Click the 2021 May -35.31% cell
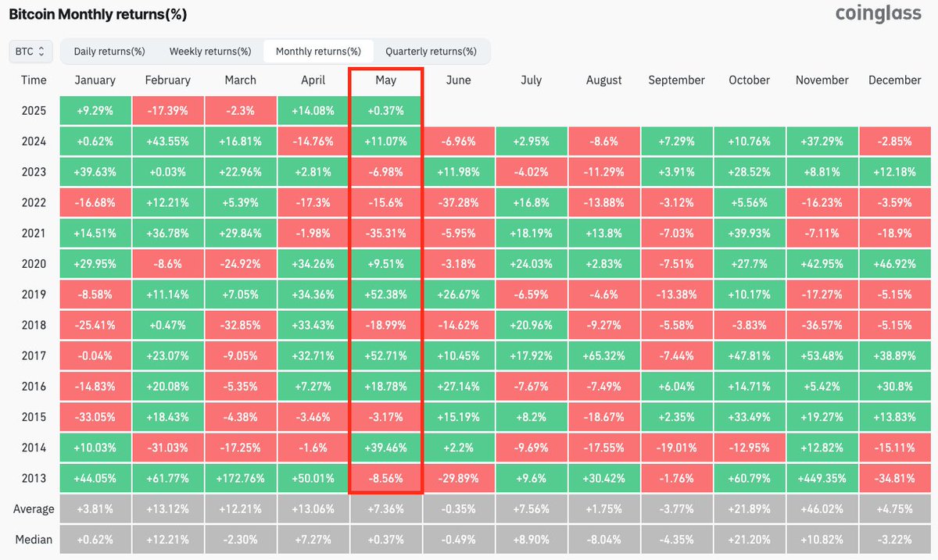 [x=385, y=233]
